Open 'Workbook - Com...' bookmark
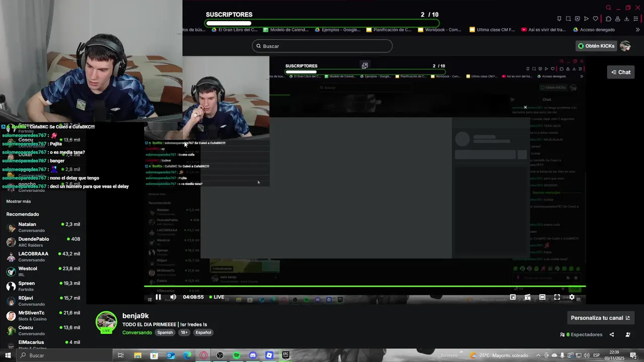This screenshot has height=362, width=644. pos(440,30)
